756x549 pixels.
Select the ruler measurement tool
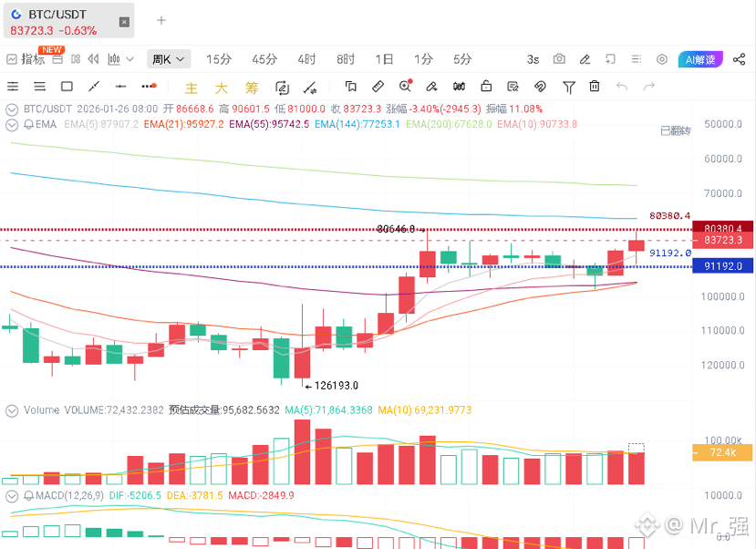(378, 87)
